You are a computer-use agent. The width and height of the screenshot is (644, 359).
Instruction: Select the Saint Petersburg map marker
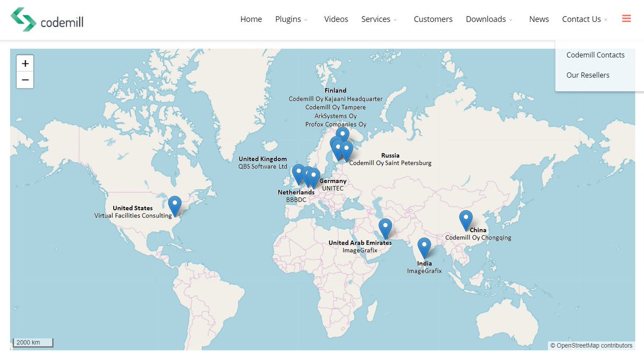coord(346,151)
